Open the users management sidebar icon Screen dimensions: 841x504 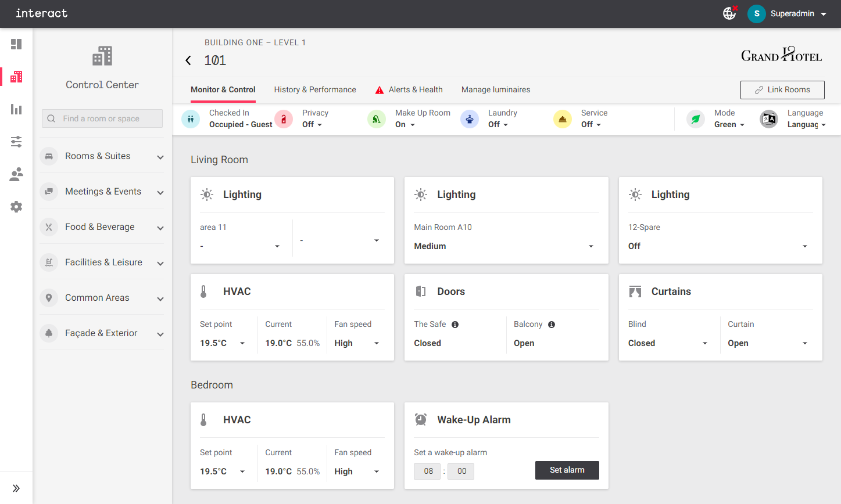coord(16,174)
